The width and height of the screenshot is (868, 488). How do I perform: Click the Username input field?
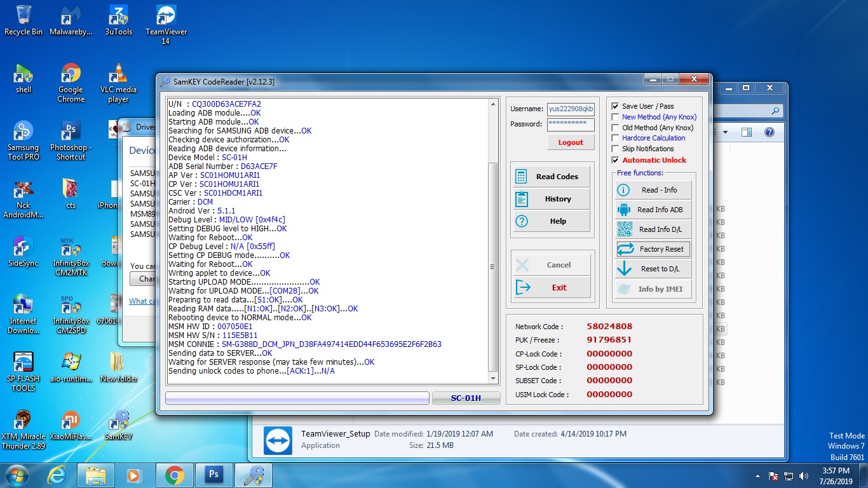point(571,109)
